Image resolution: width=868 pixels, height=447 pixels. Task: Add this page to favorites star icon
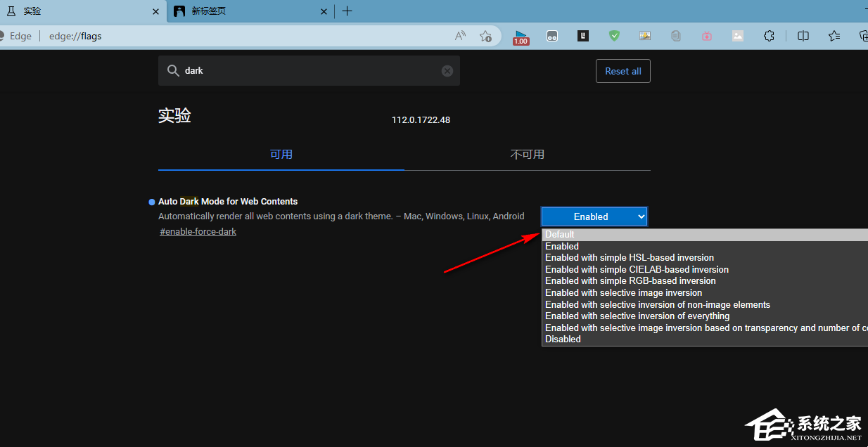point(485,36)
